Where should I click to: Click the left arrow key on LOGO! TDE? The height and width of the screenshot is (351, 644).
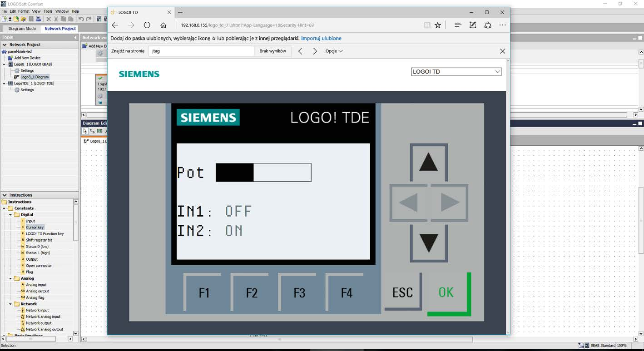click(409, 203)
